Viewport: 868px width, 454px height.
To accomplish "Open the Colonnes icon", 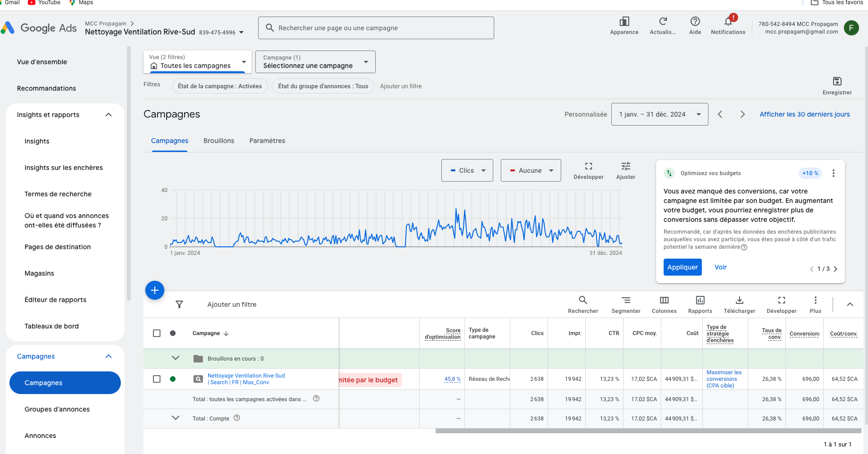I will pos(664,300).
